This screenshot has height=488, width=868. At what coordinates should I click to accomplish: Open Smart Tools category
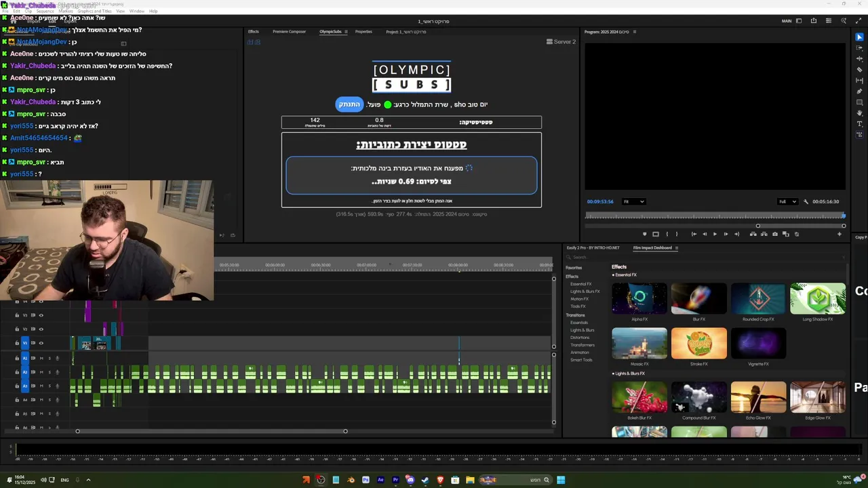pyautogui.click(x=581, y=360)
